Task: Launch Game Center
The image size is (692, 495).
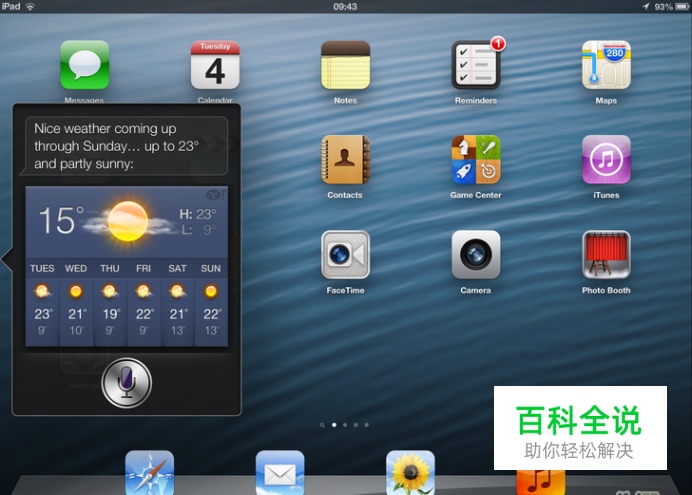Action: [476, 159]
